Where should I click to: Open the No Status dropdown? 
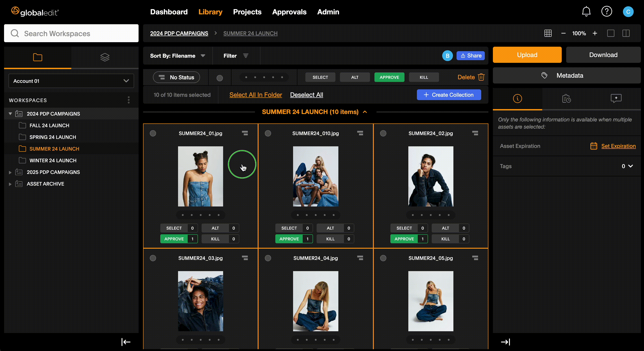click(176, 77)
